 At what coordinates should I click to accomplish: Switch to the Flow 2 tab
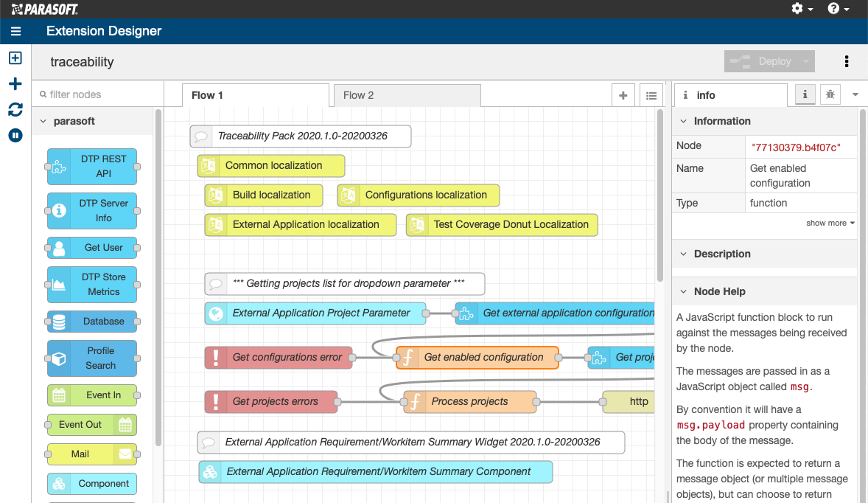point(407,95)
